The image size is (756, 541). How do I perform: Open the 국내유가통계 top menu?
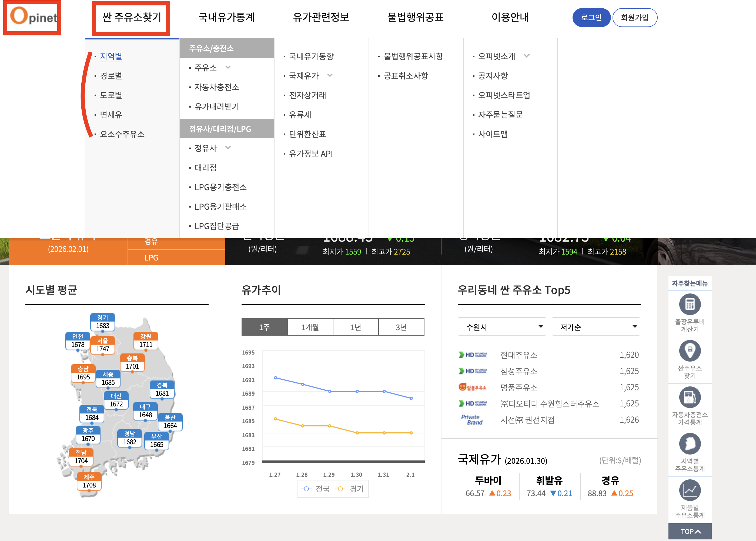[226, 17]
